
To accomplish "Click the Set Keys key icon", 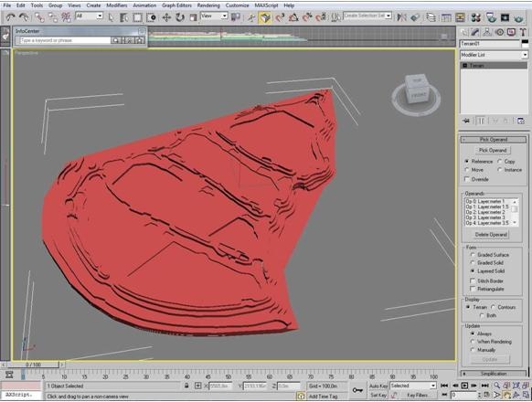I will pos(357,390).
